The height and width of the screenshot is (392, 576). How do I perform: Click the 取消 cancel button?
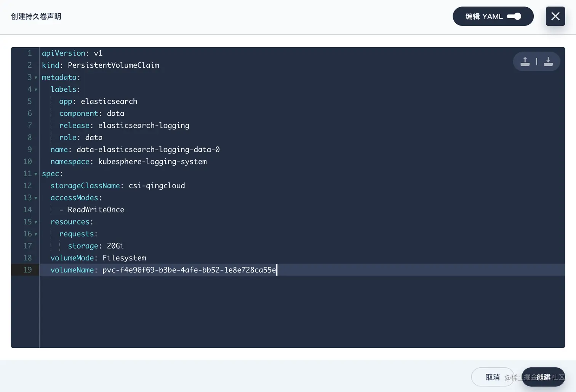(x=493, y=377)
